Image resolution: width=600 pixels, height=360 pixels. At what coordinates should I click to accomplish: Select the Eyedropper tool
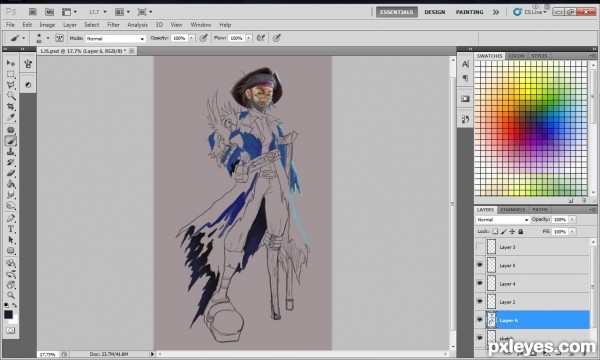coord(11,117)
